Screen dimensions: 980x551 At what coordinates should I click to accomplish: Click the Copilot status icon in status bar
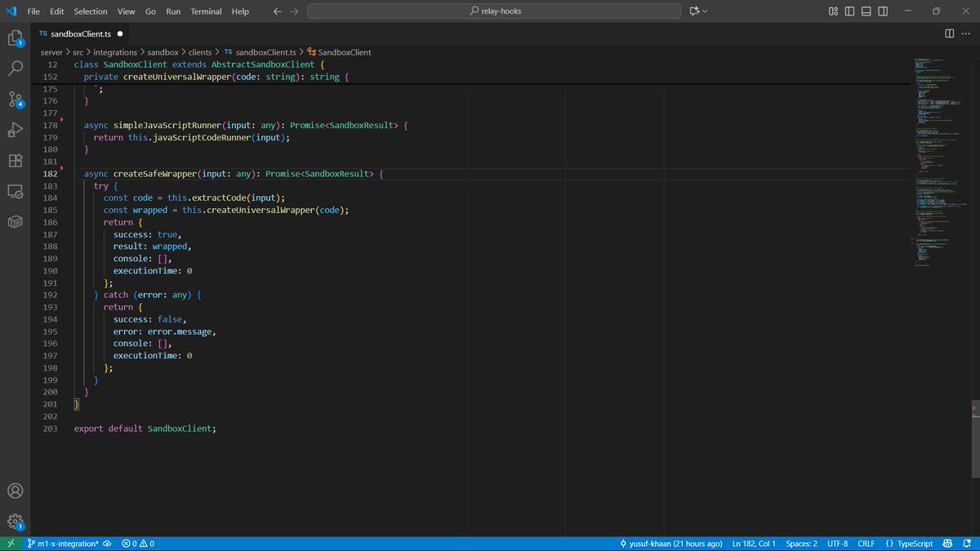(947, 543)
